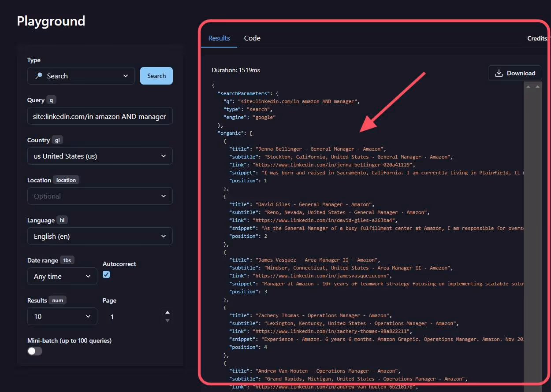Click the location badge next to Location
Viewport: 551px width, 392px height.
pyautogui.click(x=66, y=180)
